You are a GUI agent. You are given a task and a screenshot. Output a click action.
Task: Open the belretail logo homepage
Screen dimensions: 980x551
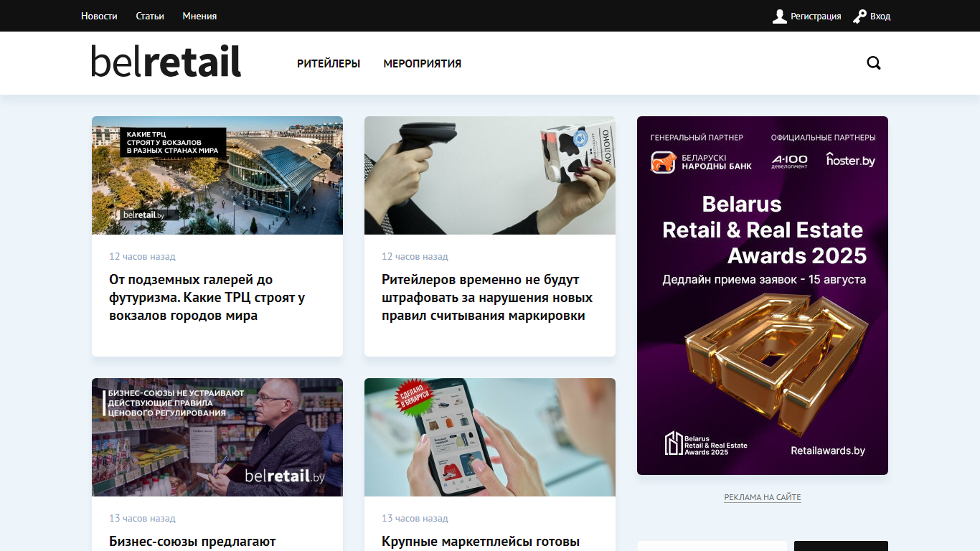166,61
